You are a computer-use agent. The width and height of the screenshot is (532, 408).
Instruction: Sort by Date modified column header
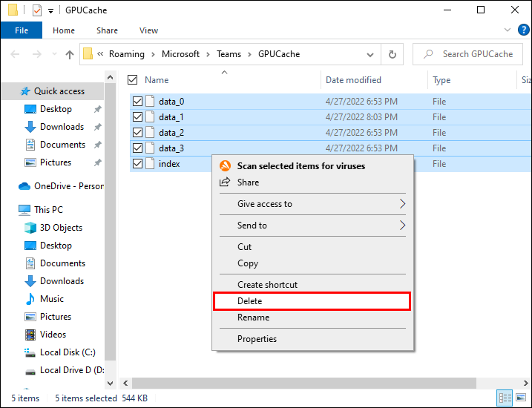[x=353, y=80]
